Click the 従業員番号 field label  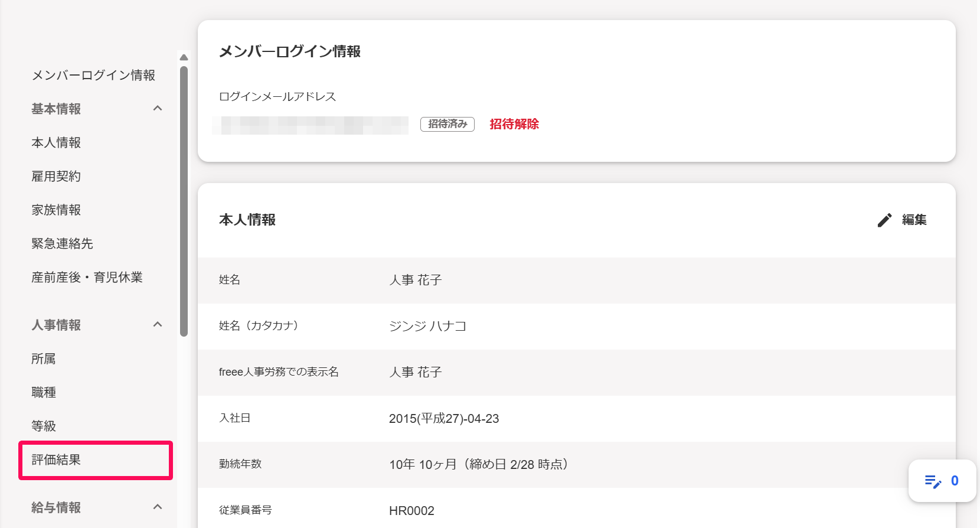pos(246,510)
